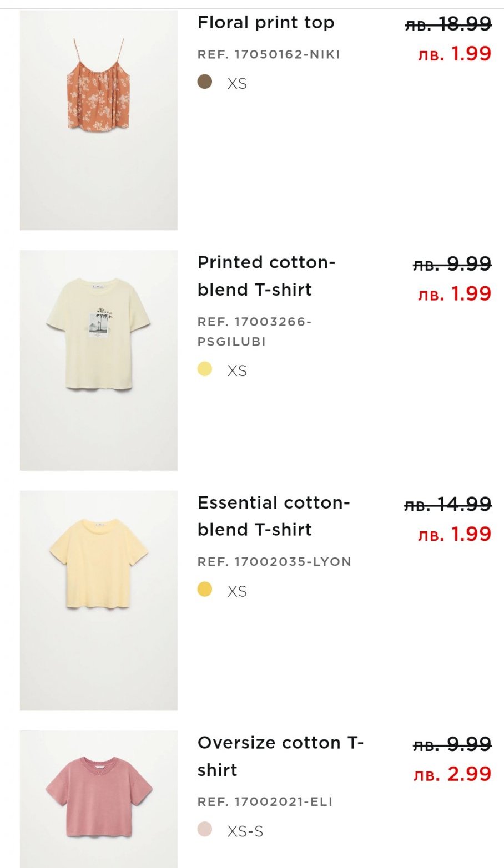
Task: Click the Essential cotton-blend T-shirt title
Action: (273, 516)
